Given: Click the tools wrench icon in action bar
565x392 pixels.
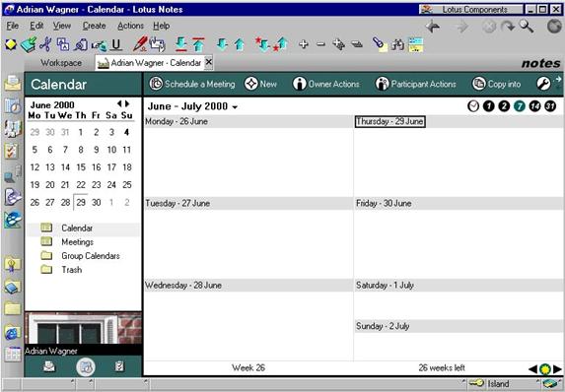Looking at the screenshot, I should pyautogui.click(x=543, y=84).
